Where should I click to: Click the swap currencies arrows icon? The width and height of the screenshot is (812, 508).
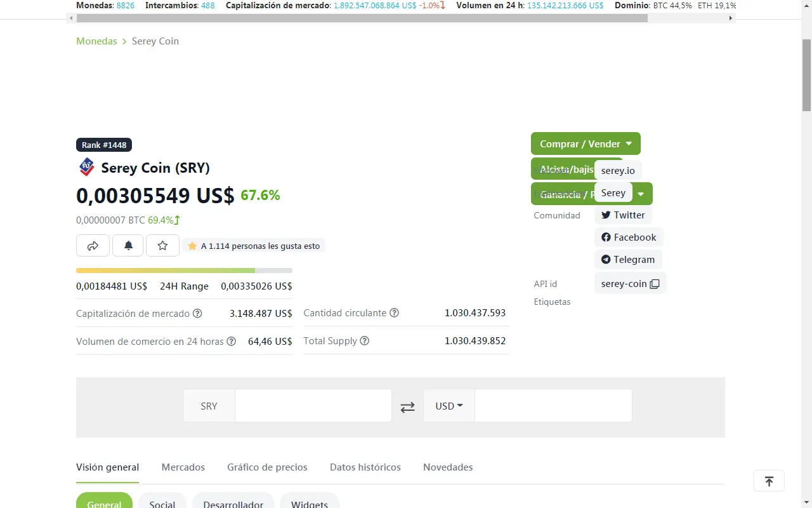click(407, 407)
